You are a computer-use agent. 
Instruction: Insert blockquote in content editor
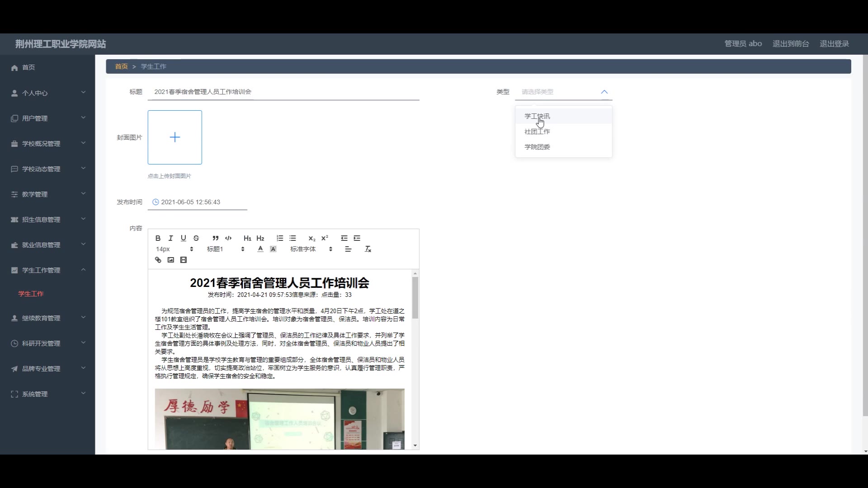[x=215, y=238]
